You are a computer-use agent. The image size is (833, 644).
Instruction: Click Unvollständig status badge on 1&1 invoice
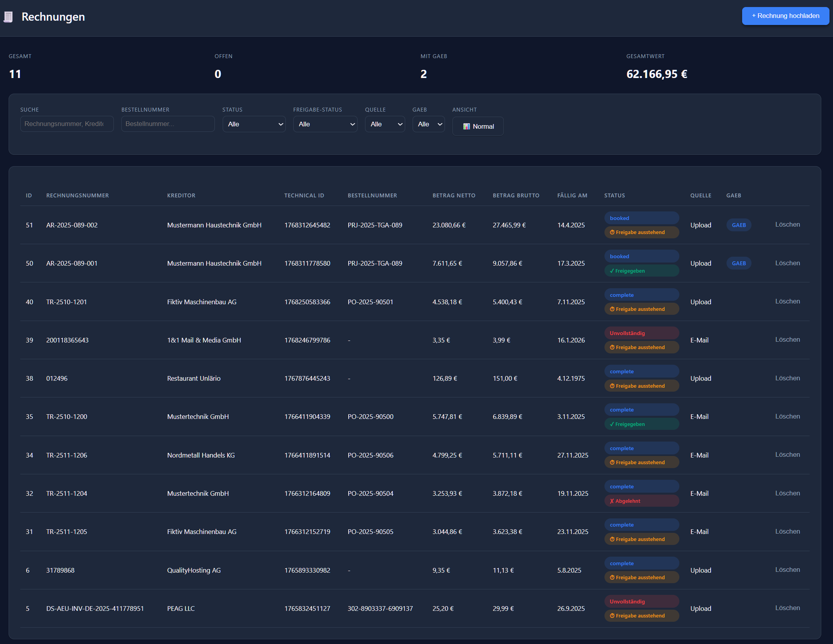pyautogui.click(x=641, y=333)
